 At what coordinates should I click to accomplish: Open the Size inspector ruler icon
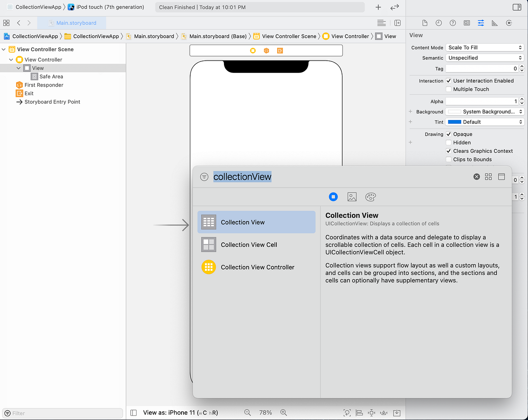click(495, 23)
